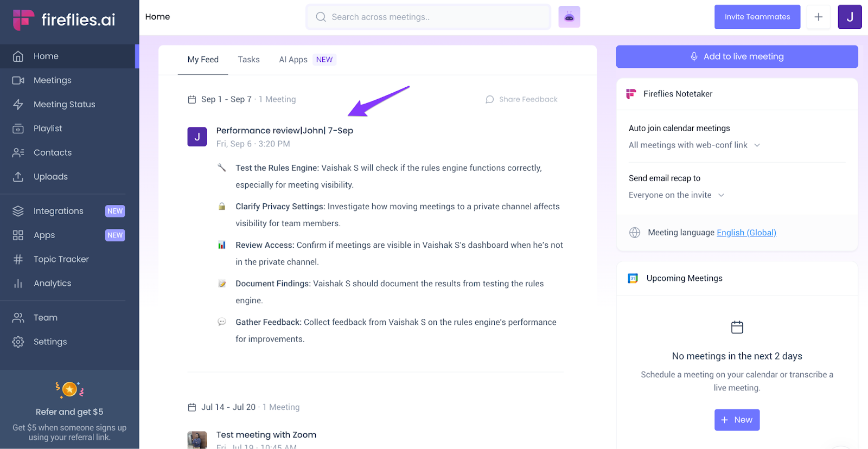Viewport: 868px width, 449px height.
Task: Click the J avatar beside Performance review
Action: (197, 137)
